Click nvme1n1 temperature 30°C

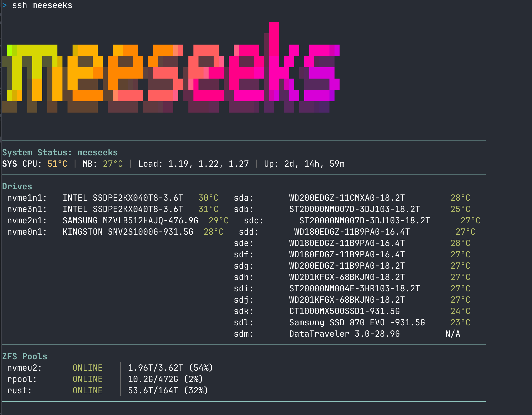coord(209,198)
